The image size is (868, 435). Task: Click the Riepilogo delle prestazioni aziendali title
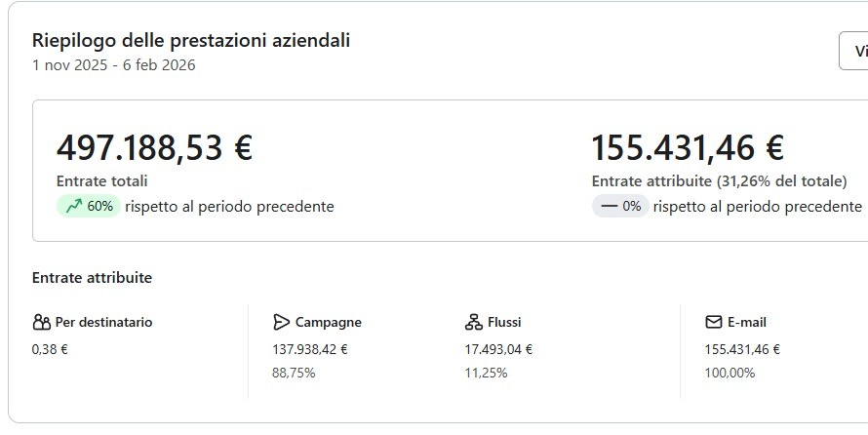tap(191, 41)
